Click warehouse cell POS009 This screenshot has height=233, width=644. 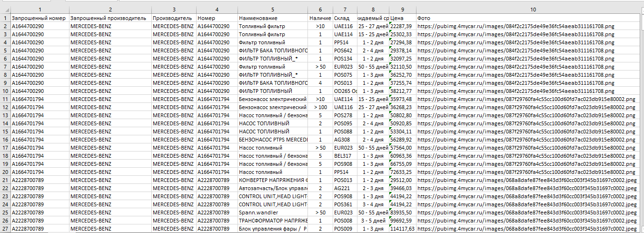click(345, 229)
